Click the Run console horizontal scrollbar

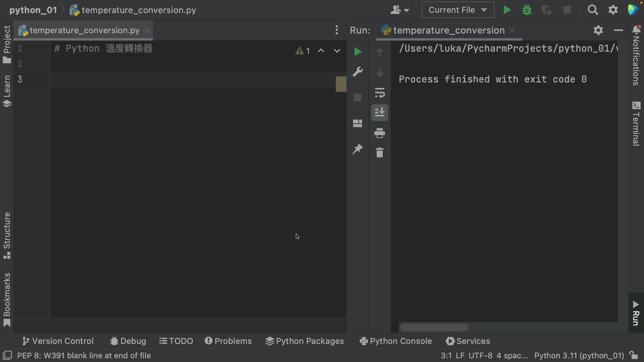[434, 327]
